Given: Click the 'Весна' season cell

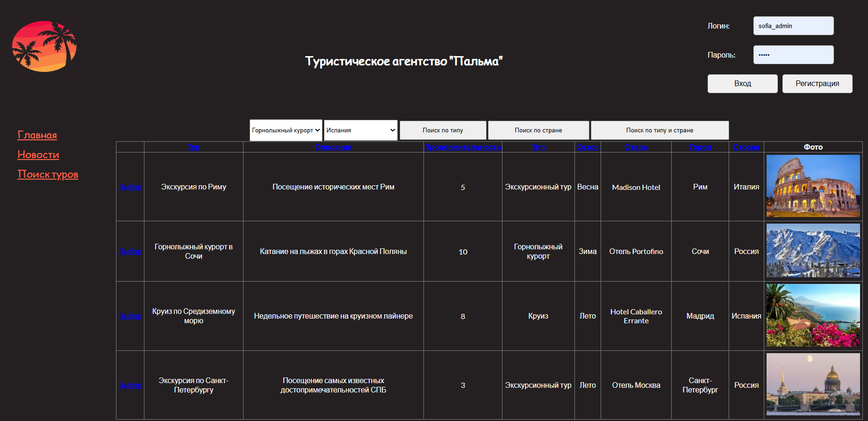Looking at the screenshot, I should pos(588,187).
